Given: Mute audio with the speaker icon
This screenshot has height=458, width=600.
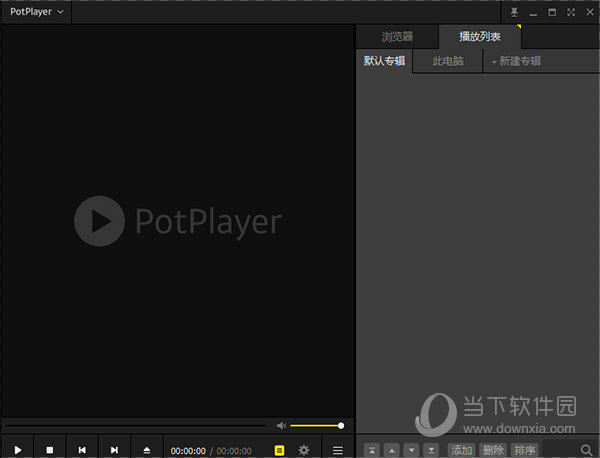Looking at the screenshot, I should (281, 425).
